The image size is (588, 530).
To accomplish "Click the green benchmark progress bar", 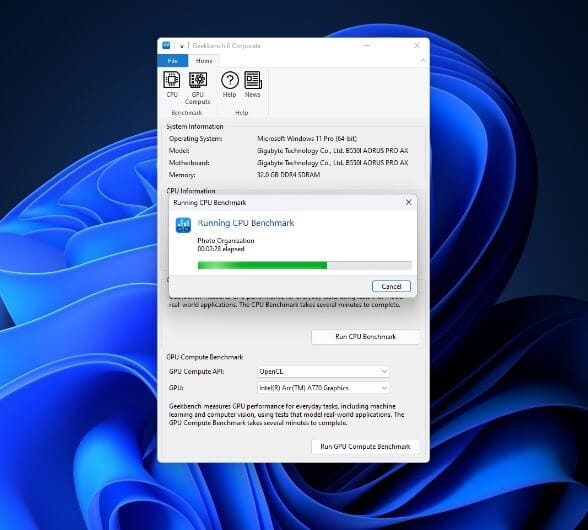I will pyautogui.click(x=304, y=266).
